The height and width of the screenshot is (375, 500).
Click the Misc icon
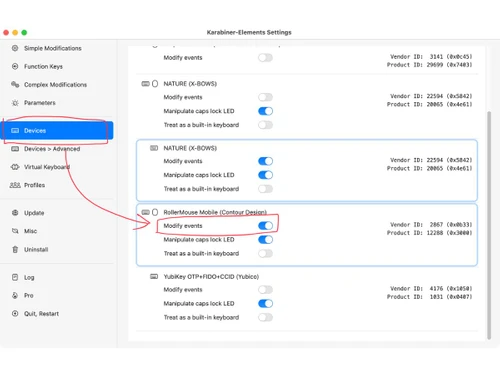[x=15, y=231]
